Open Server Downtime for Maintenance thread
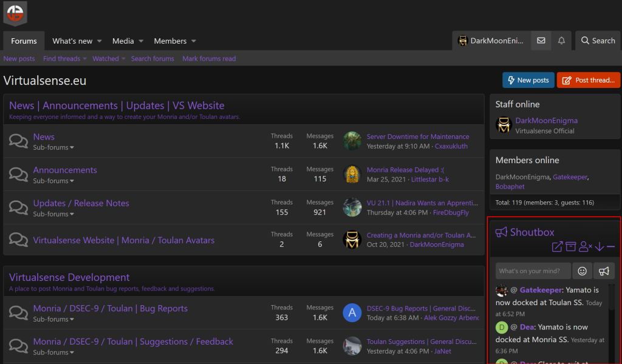Viewport: 622px width, 364px height. 417,136
